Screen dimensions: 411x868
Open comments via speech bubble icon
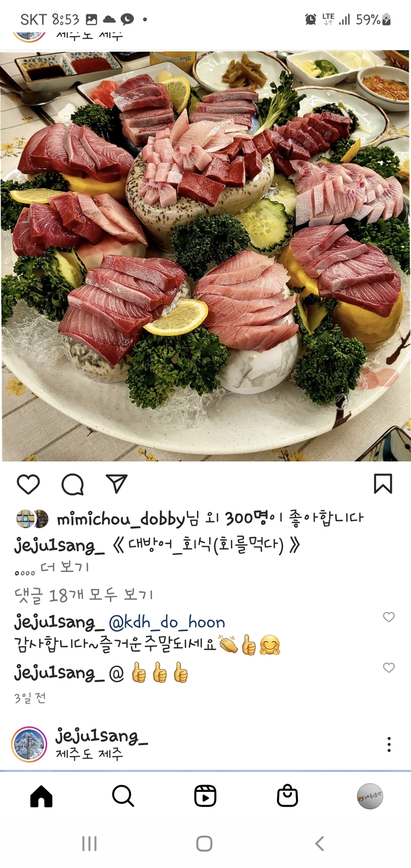coord(72,484)
